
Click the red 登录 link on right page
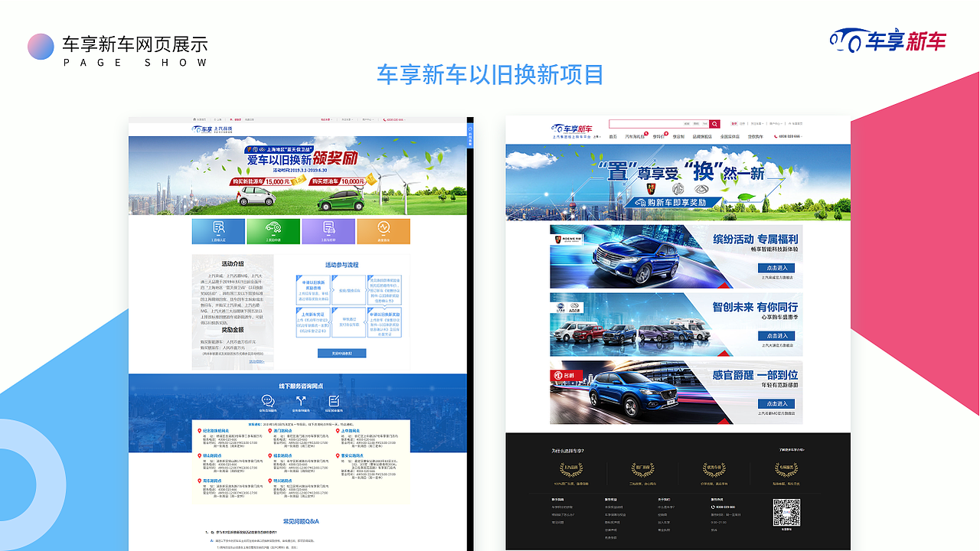coord(733,123)
